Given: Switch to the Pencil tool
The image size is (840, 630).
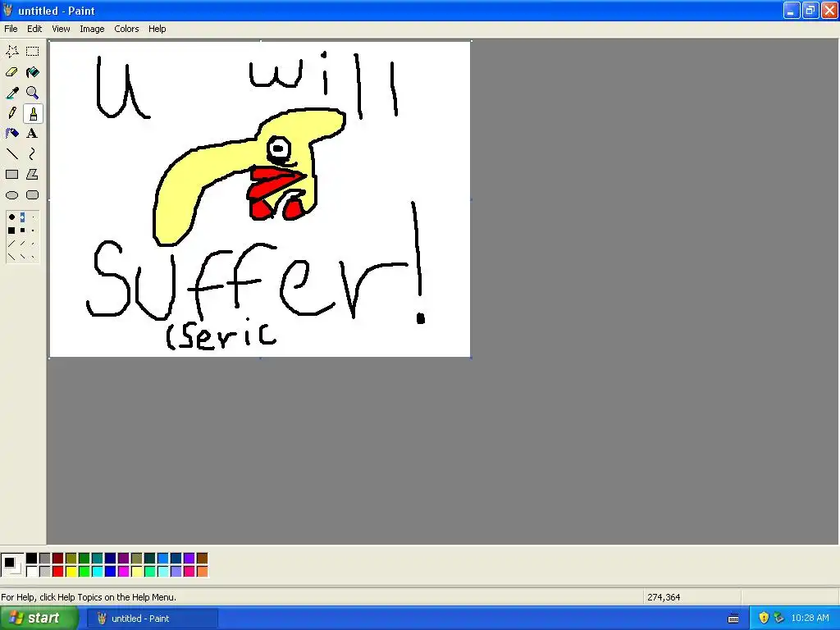Looking at the screenshot, I should [11, 113].
